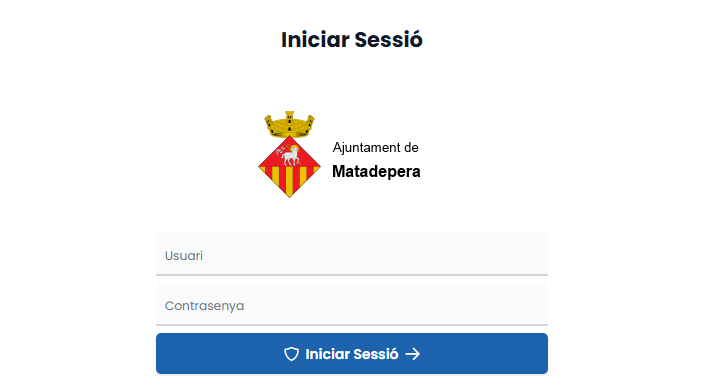
Task: Click the right arrow icon on the button
Action: pyautogui.click(x=412, y=354)
